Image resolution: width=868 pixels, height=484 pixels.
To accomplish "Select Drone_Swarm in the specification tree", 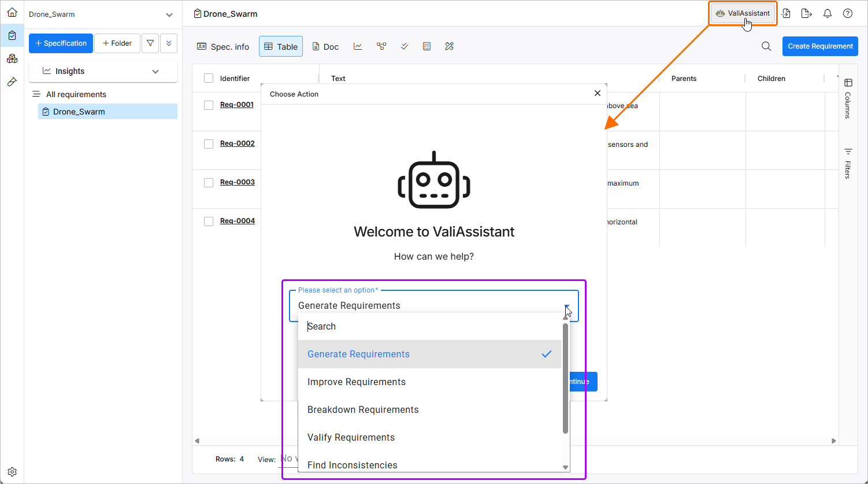I will (107, 112).
